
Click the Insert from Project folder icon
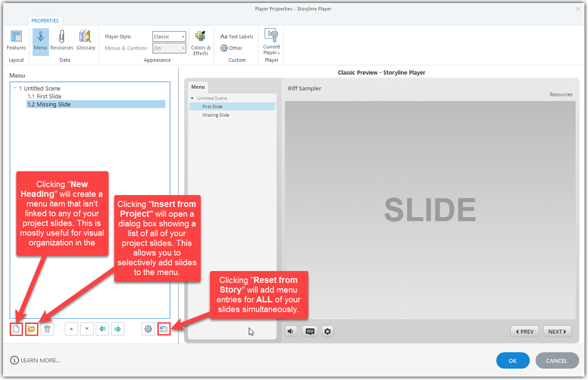[32, 329]
